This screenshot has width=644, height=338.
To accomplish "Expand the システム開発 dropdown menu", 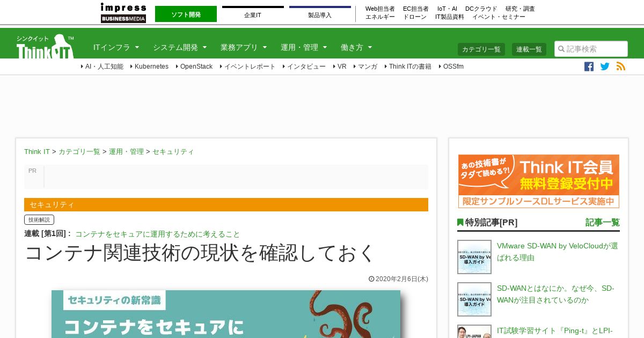I will [x=180, y=47].
